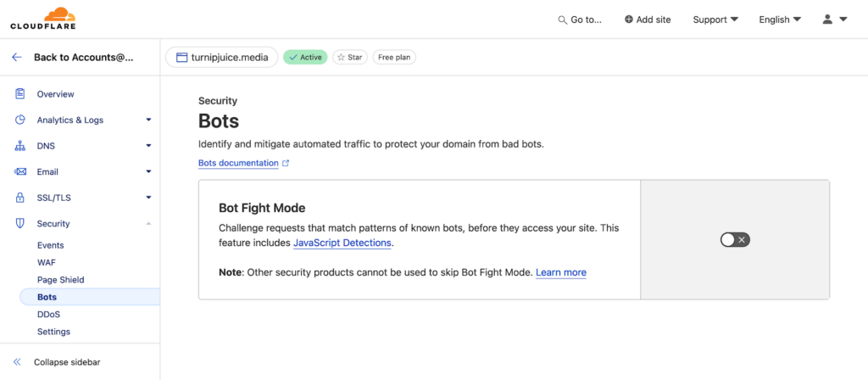Click the DNS network icon

click(20, 146)
